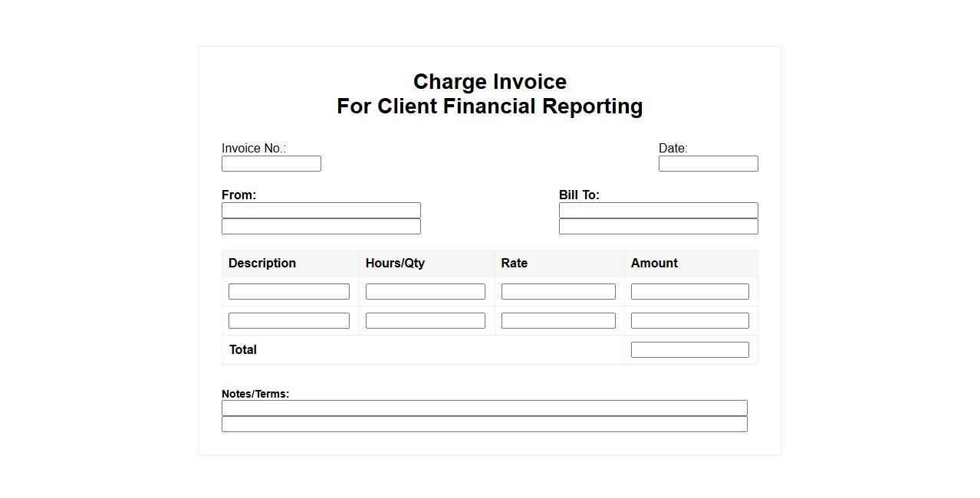Select first row Rate field
980x498 pixels.
tap(558, 292)
